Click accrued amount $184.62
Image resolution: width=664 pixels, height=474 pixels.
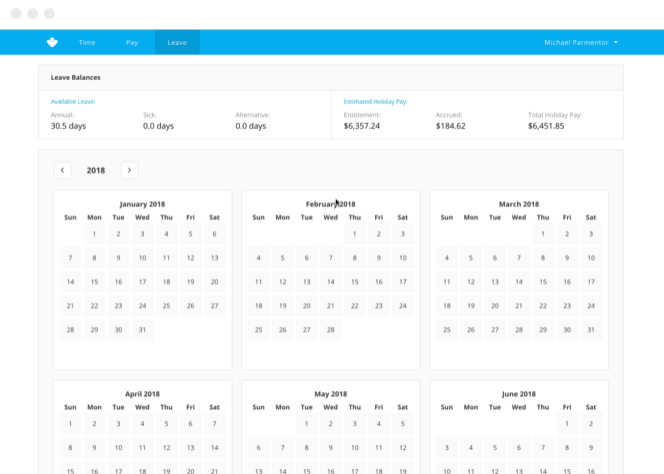[451, 126]
